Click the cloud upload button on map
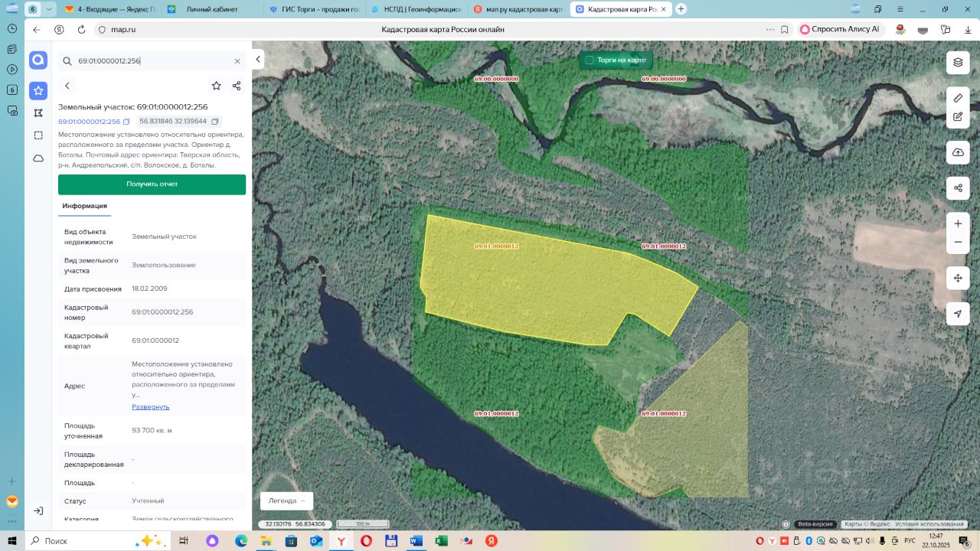 click(958, 152)
